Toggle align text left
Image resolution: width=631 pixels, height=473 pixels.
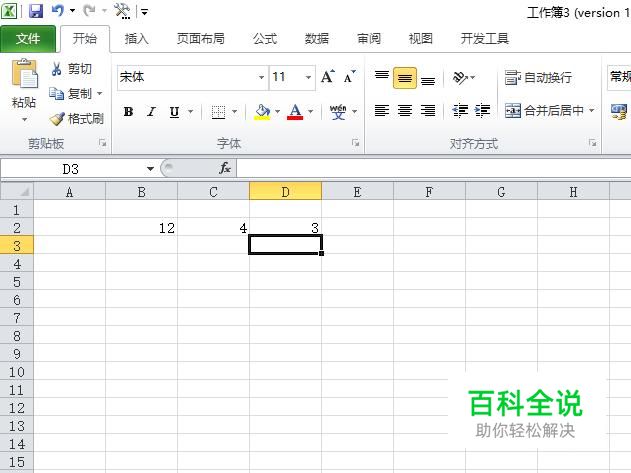click(381, 110)
